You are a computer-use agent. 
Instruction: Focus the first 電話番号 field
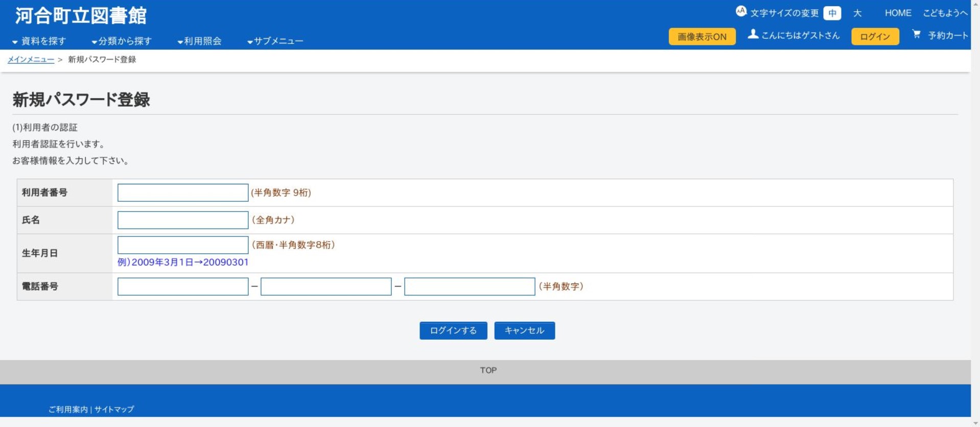coord(183,287)
